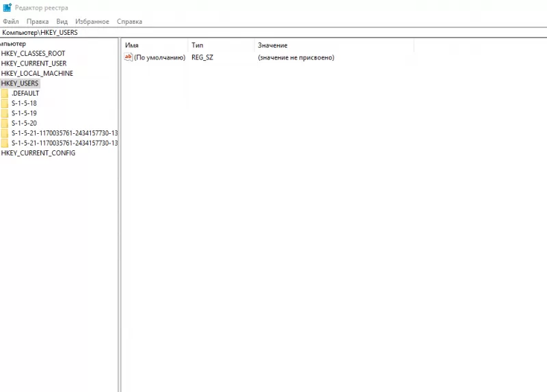Image resolution: width=547 pixels, height=392 pixels.
Task: Open the Вид menu
Action: point(62,22)
